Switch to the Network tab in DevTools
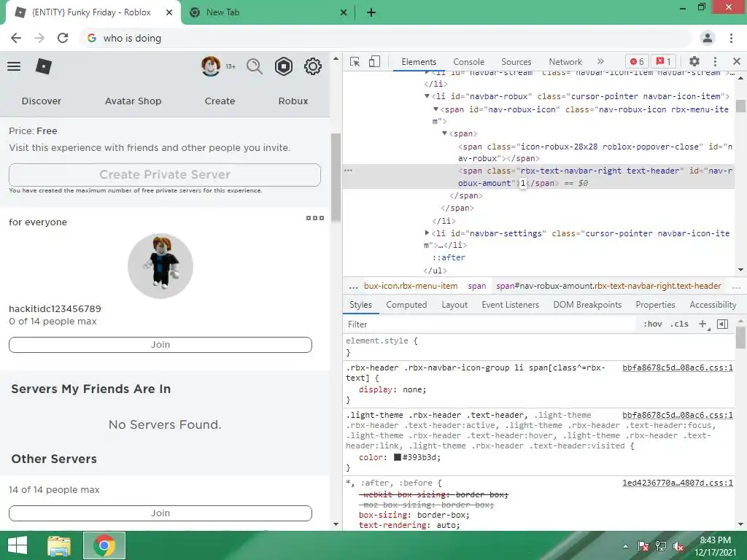This screenshot has height=560, width=747. (565, 62)
